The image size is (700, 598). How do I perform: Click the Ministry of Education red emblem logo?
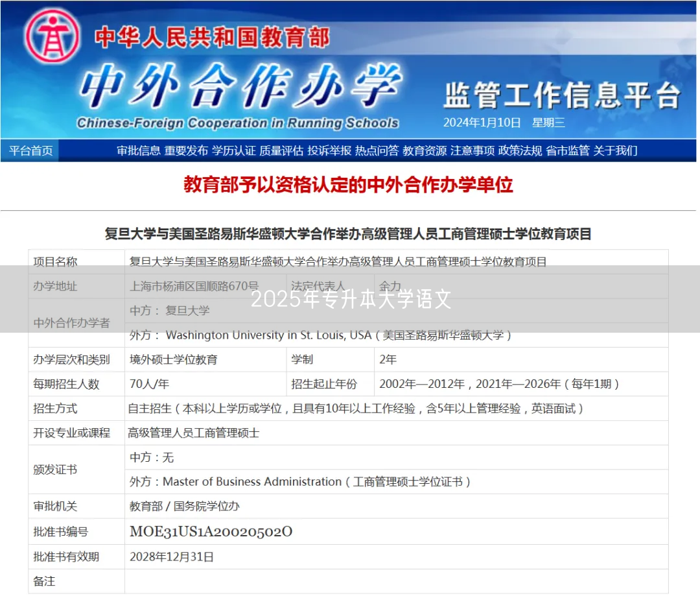tap(52, 36)
